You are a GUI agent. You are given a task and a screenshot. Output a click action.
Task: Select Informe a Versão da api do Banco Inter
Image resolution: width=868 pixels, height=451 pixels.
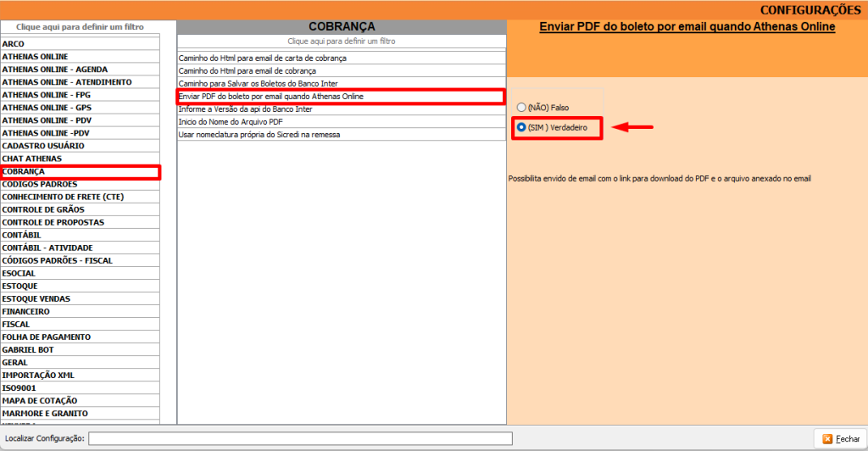[x=342, y=109]
